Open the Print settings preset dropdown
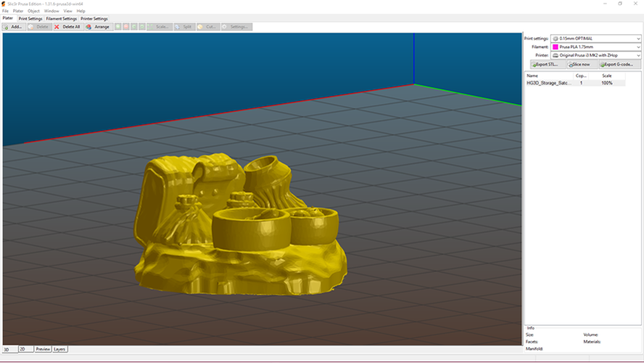 click(595, 38)
